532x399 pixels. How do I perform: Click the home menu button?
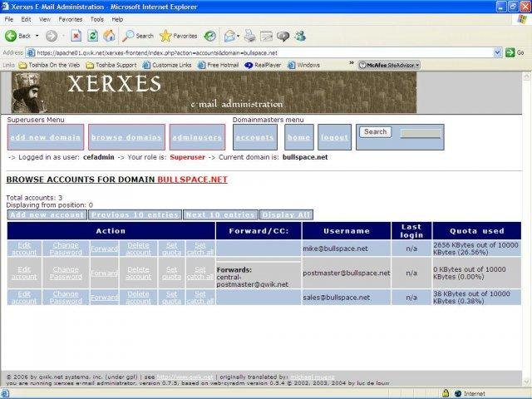[x=299, y=137]
